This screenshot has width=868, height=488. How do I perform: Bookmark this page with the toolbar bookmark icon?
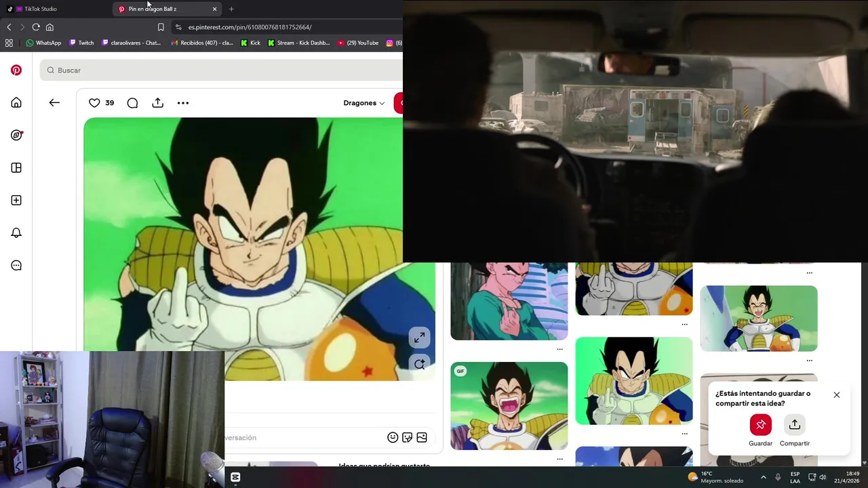[x=161, y=27]
